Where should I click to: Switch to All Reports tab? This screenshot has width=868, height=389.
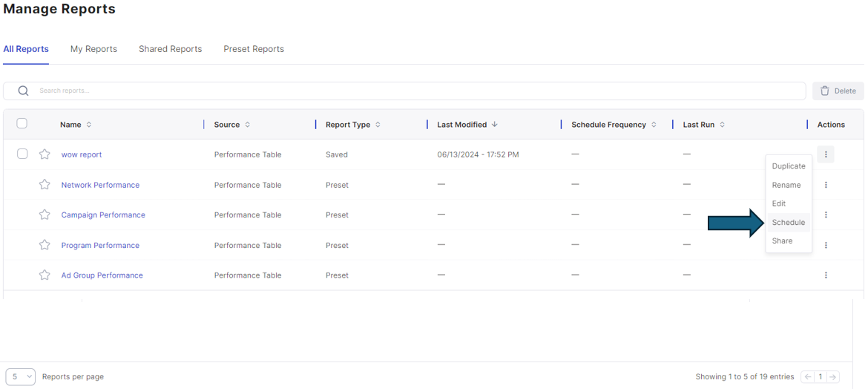tap(26, 49)
